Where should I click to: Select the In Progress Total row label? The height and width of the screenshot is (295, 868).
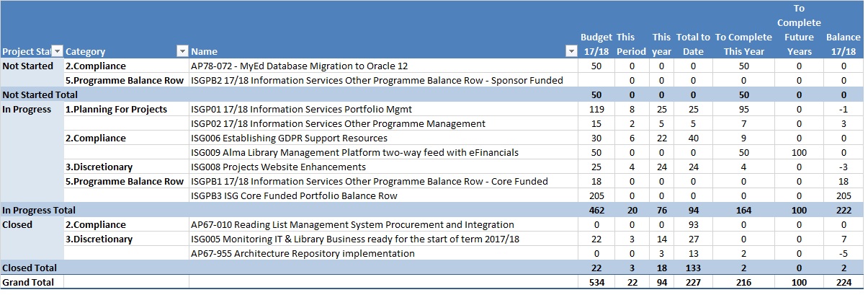tap(38, 210)
